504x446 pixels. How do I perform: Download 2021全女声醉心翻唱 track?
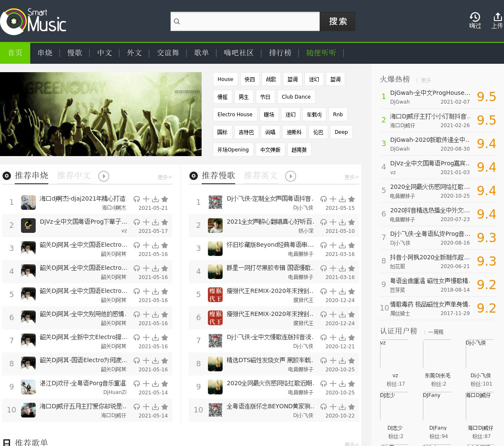[x=342, y=222]
